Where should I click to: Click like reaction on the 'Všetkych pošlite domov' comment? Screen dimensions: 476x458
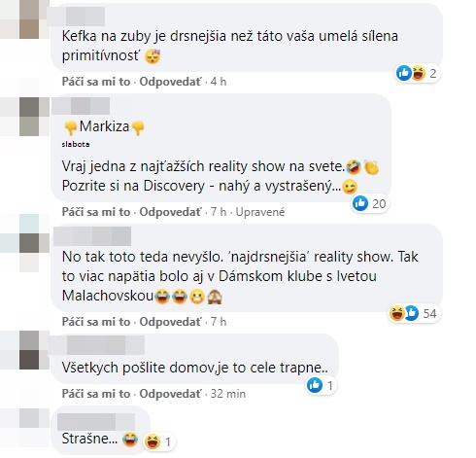(322, 386)
